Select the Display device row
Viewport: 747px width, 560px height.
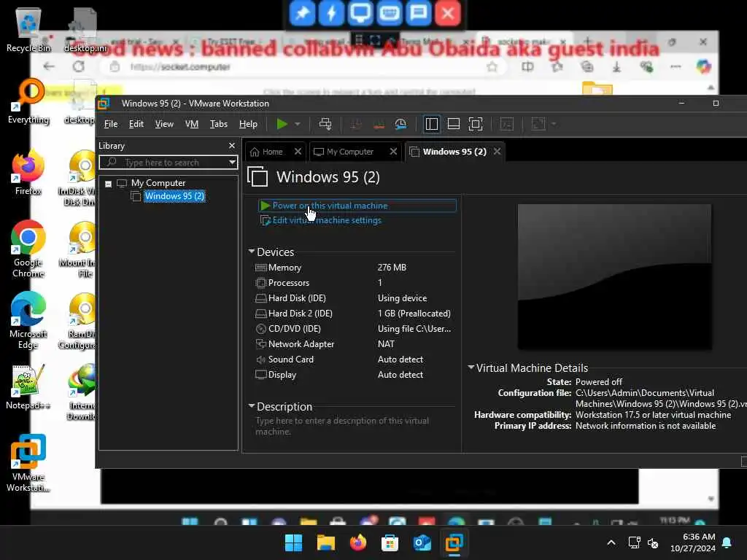point(354,375)
